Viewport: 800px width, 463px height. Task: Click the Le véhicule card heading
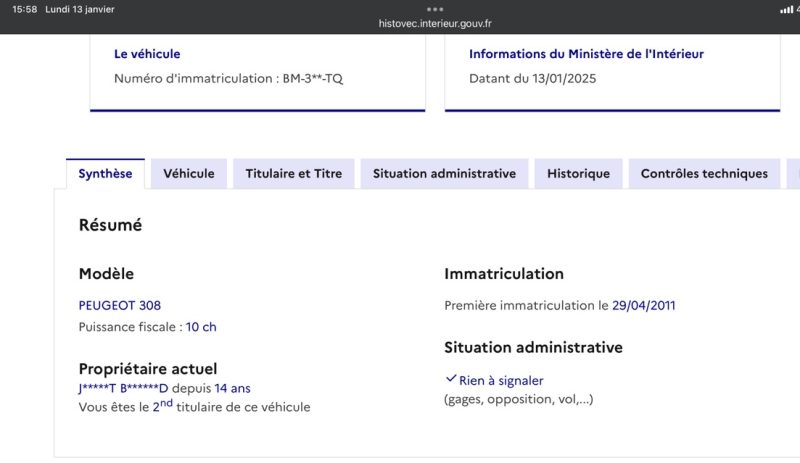pyautogui.click(x=147, y=54)
